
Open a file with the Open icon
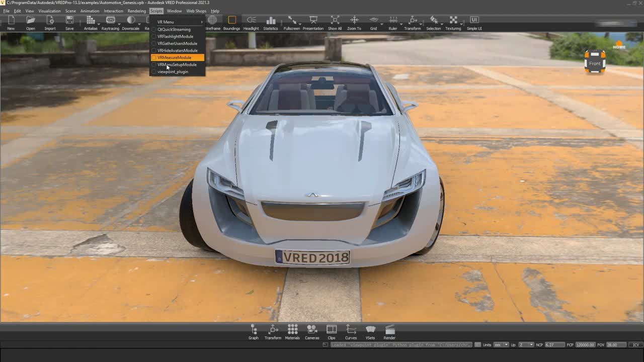tap(31, 23)
